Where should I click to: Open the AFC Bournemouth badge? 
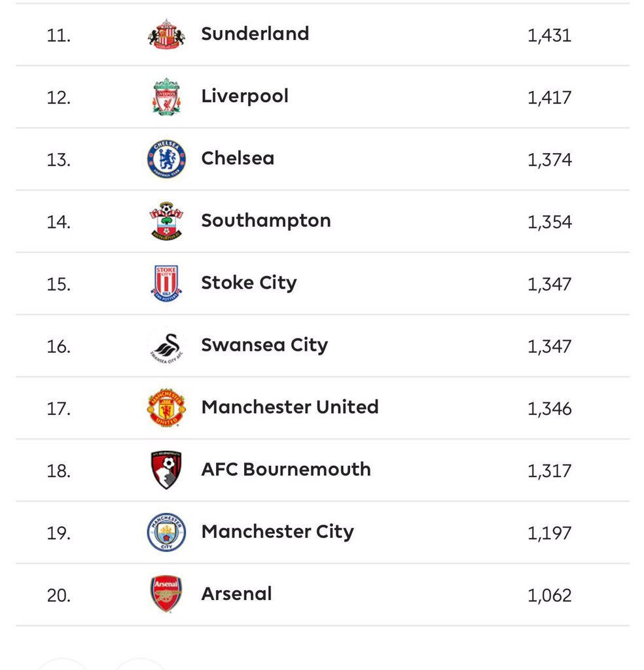pyautogui.click(x=166, y=470)
